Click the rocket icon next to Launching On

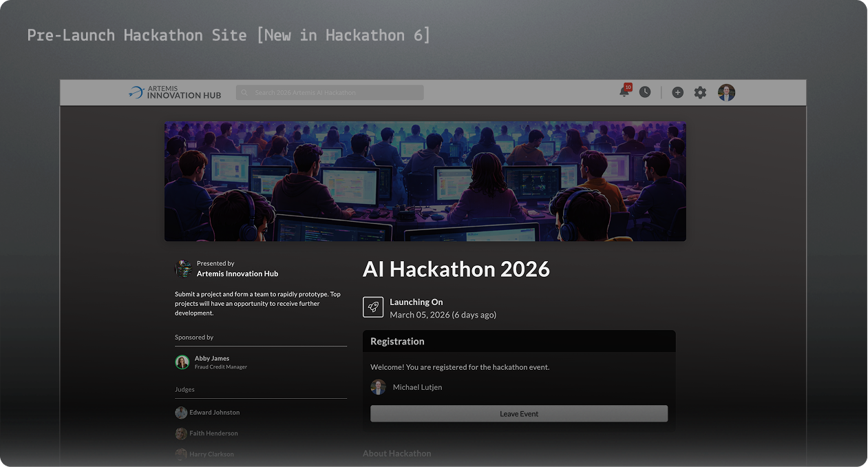point(373,307)
